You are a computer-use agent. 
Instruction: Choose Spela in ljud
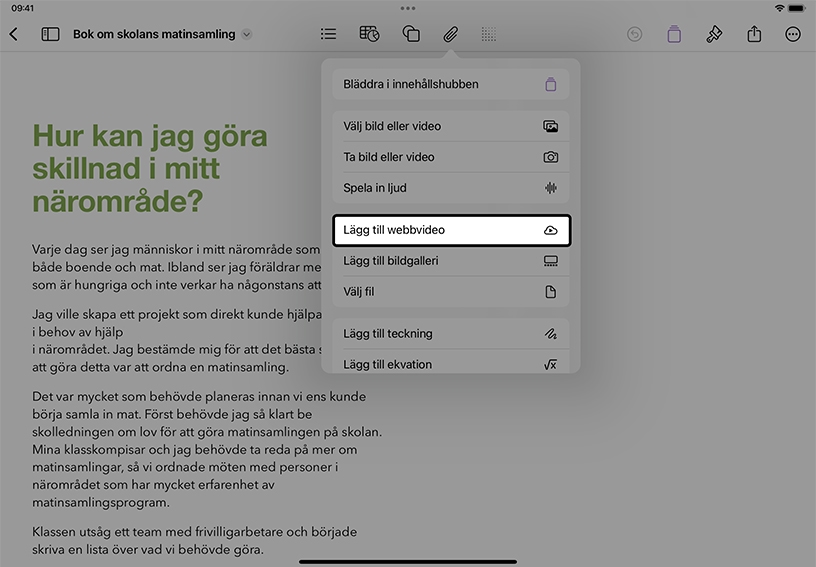[x=451, y=188]
